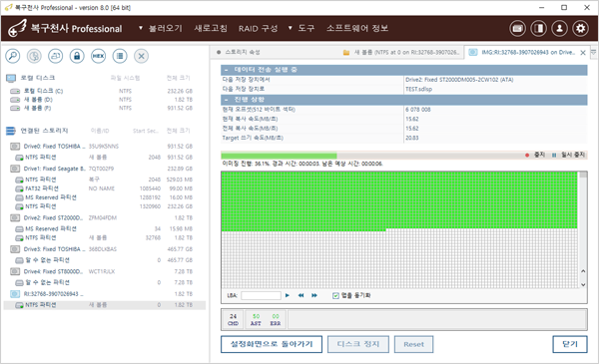The height and width of the screenshot is (364, 599).
Task: Click the 일시 중지 pause label
Action: (573, 155)
